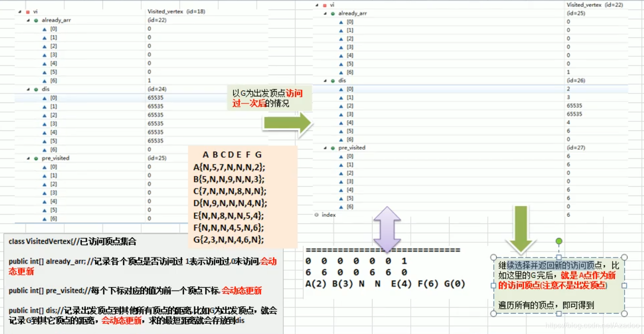644x334 pixels.
Task: Click red vi variable icon in id=22 panel
Action: point(325,5)
